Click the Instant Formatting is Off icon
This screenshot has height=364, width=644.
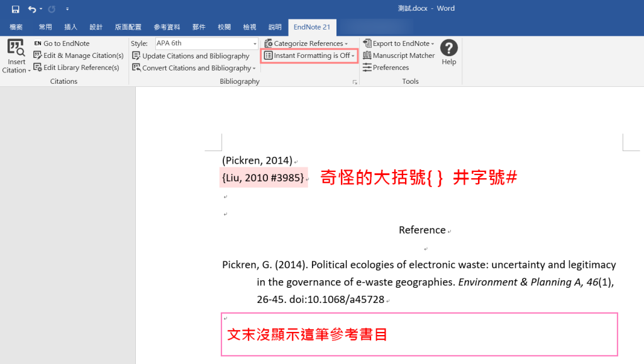click(268, 55)
